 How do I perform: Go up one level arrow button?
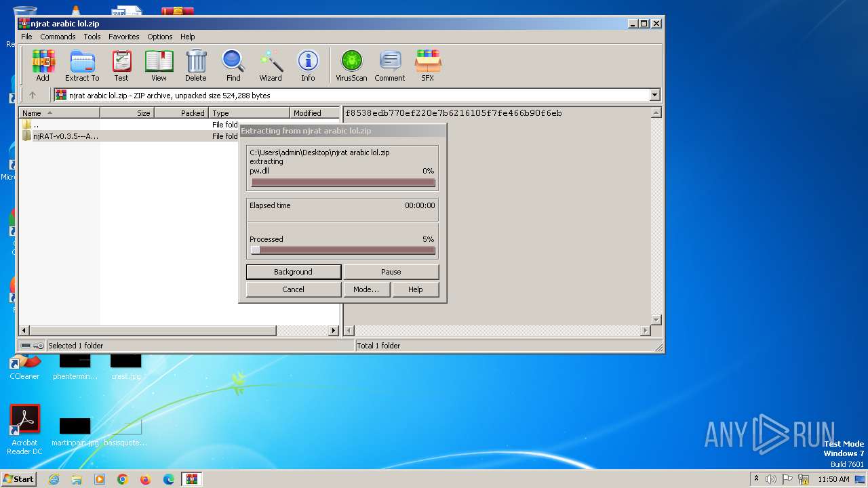(x=32, y=96)
